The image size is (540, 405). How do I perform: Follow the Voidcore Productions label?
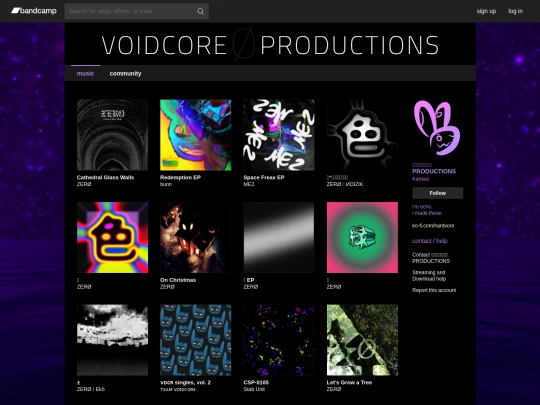click(438, 193)
